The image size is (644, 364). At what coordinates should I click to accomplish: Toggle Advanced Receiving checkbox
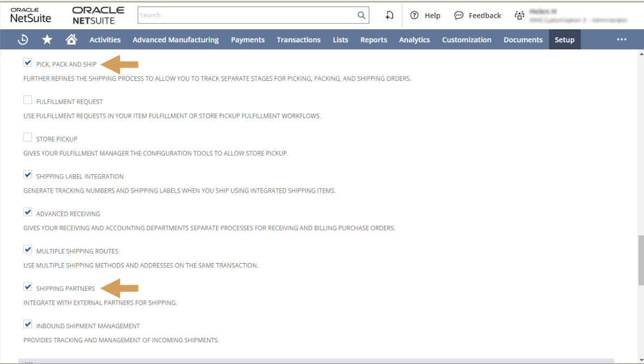28,212
